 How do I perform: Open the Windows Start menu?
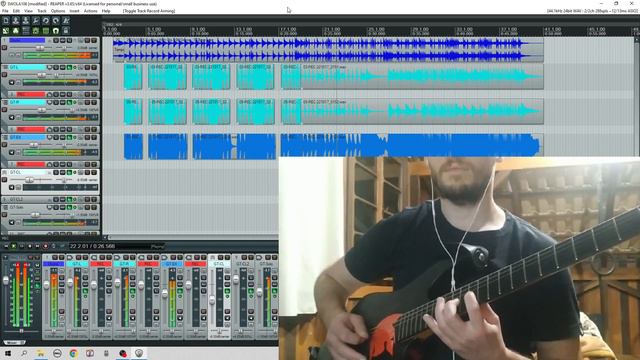8,353
